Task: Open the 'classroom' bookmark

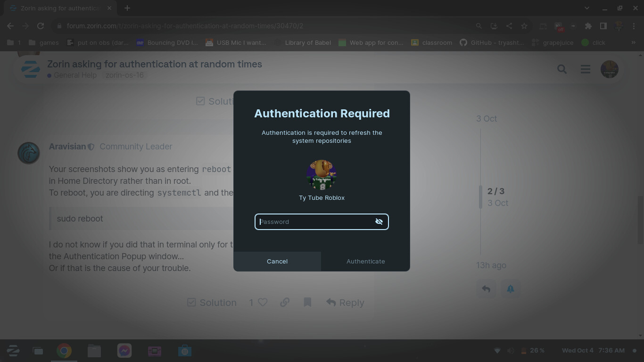Action: tap(432, 42)
